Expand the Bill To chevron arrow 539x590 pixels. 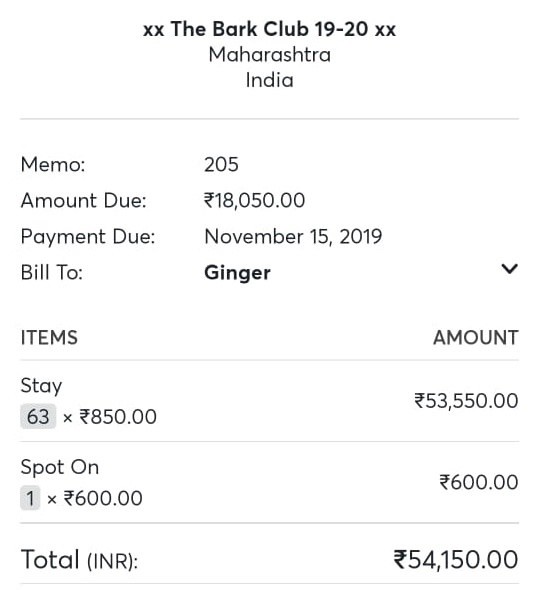[510, 269]
